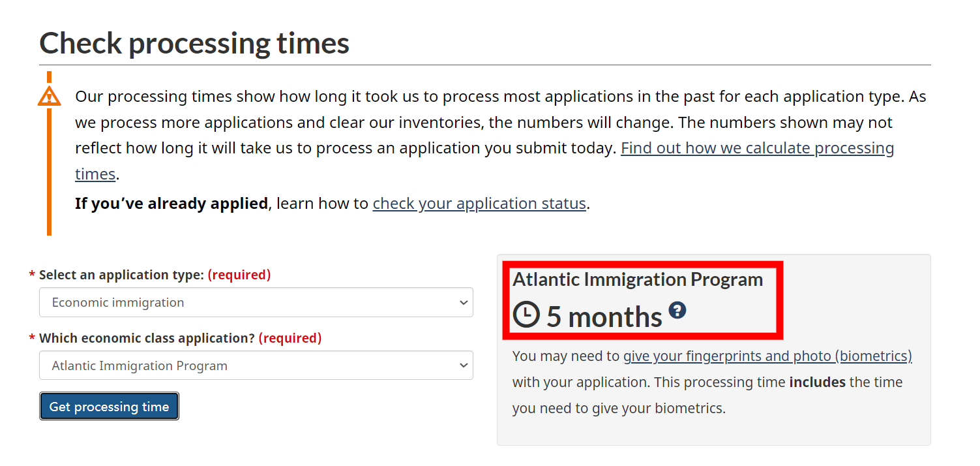Click the Check processing times page heading
The width and height of the screenshot is (980, 466).
(194, 43)
